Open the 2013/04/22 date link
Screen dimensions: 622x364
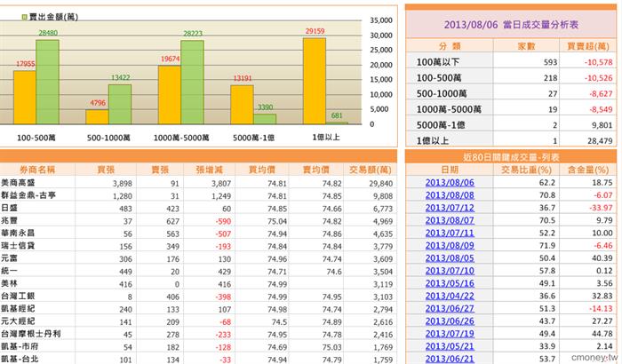[x=450, y=296]
